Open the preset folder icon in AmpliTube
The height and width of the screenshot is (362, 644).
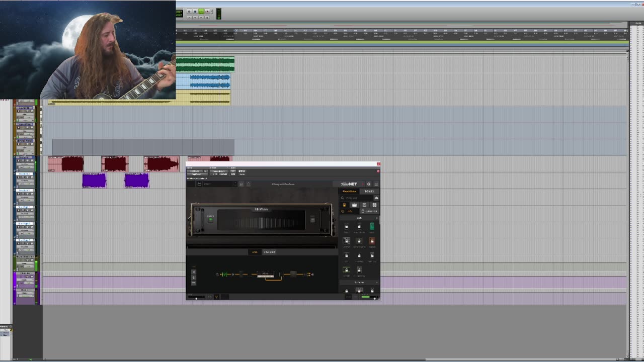[199, 184]
